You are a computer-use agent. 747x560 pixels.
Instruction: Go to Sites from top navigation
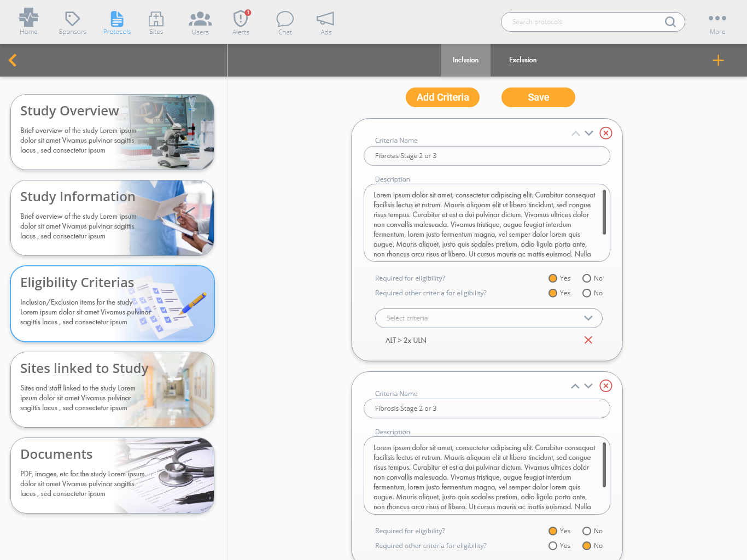(156, 19)
